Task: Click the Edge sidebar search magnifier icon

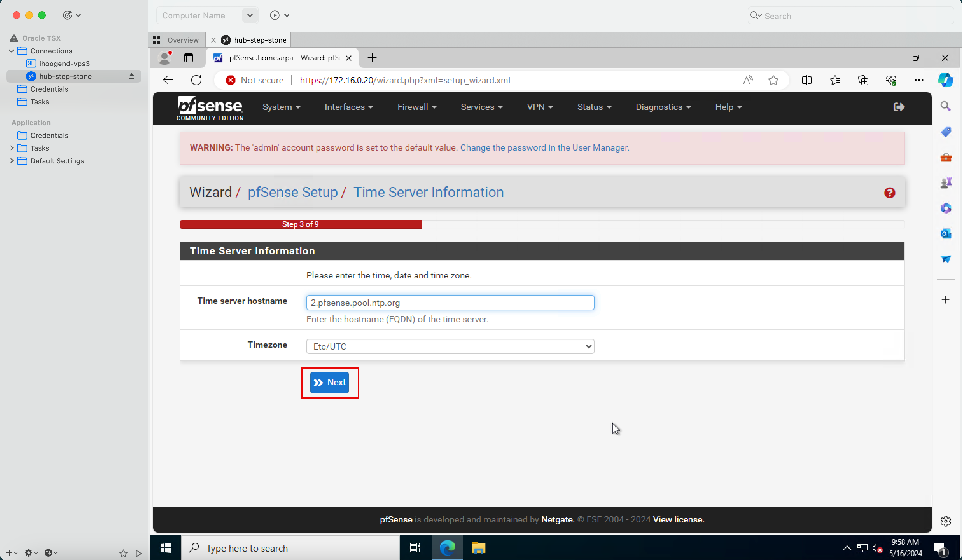Action: [945, 106]
